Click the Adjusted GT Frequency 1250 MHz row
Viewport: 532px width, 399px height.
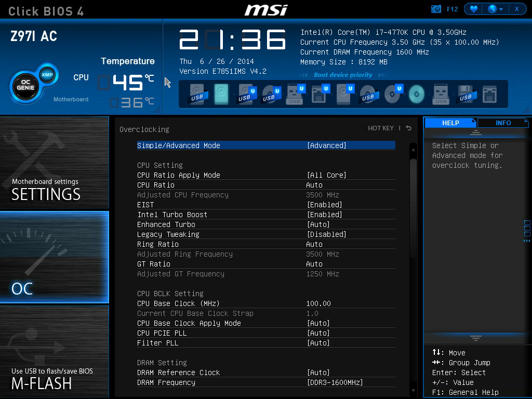(266, 273)
